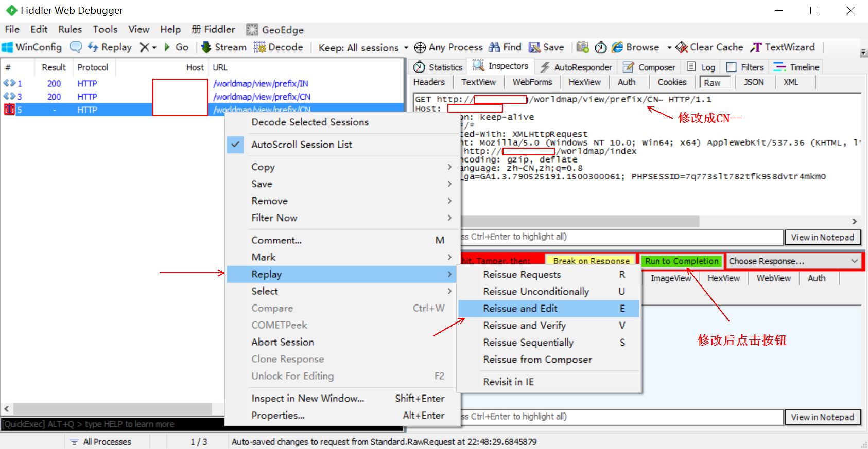Open TextWizard tool
Screen dimensions: 868x449
pyautogui.click(x=783, y=47)
